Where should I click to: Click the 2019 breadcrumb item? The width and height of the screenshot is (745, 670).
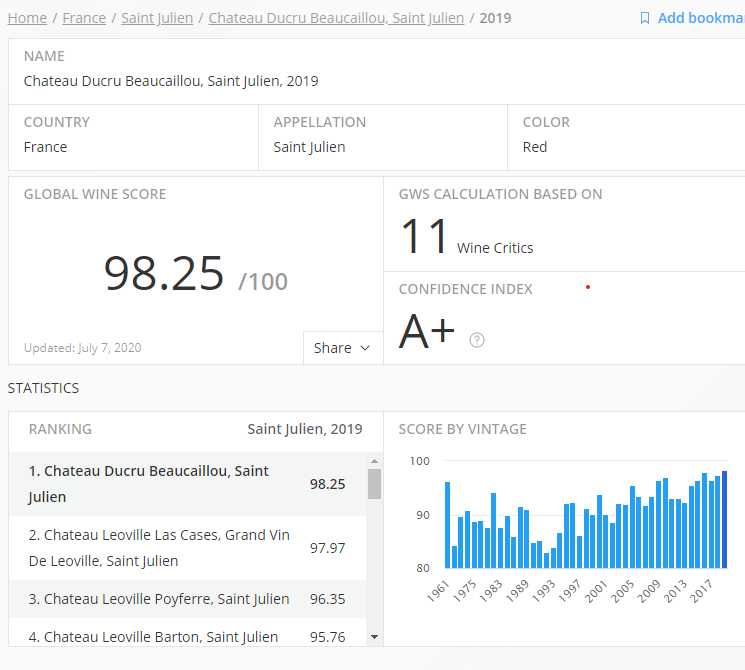click(x=495, y=18)
